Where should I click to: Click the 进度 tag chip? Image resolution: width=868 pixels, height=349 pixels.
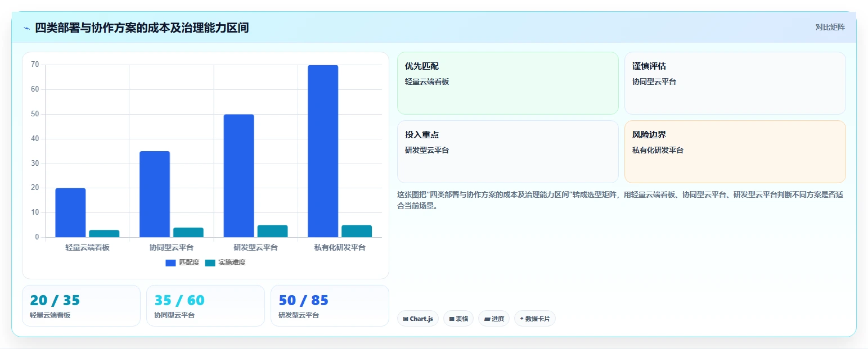pyautogui.click(x=494, y=319)
